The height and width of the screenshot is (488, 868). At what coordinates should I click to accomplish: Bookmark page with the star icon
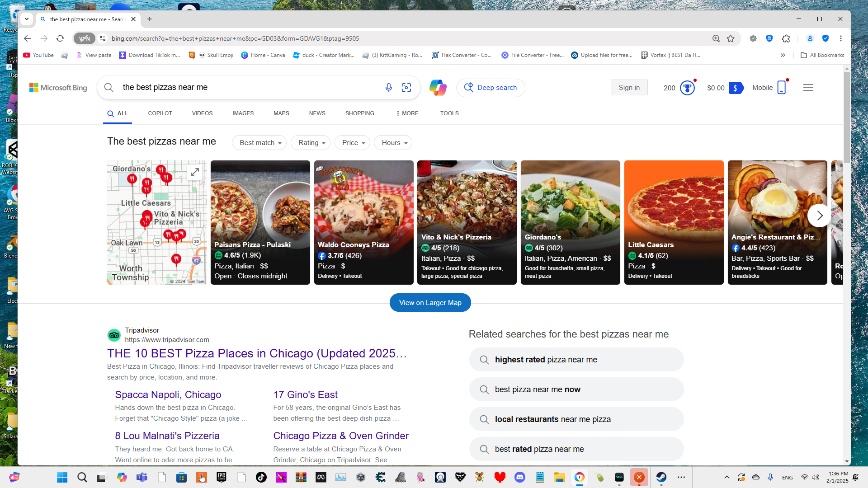pyautogui.click(x=731, y=38)
